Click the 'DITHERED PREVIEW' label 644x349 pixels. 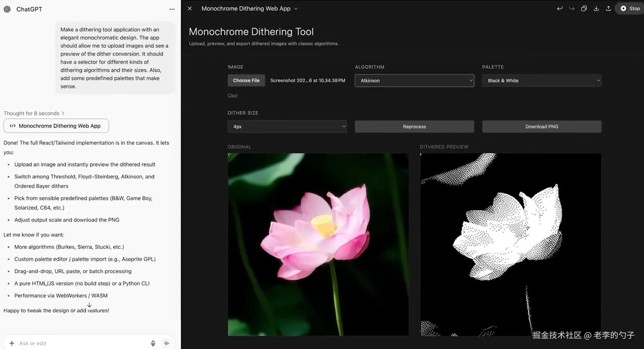tap(444, 147)
